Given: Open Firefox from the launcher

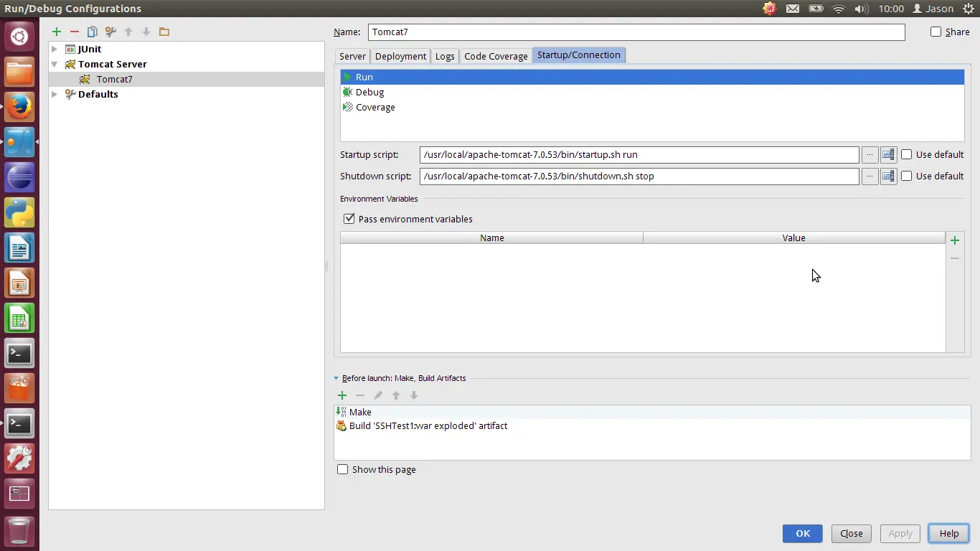Looking at the screenshot, I should click(19, 107).
